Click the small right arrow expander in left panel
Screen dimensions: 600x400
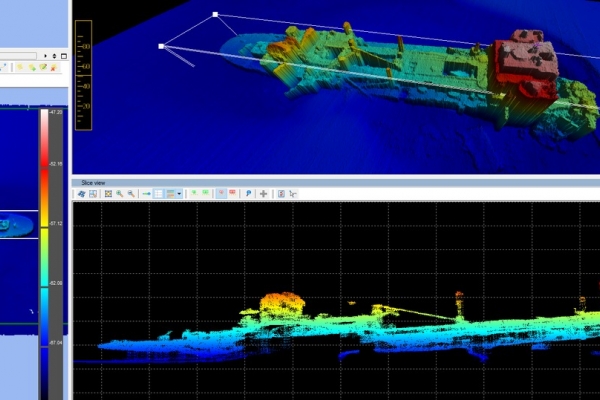45,56
